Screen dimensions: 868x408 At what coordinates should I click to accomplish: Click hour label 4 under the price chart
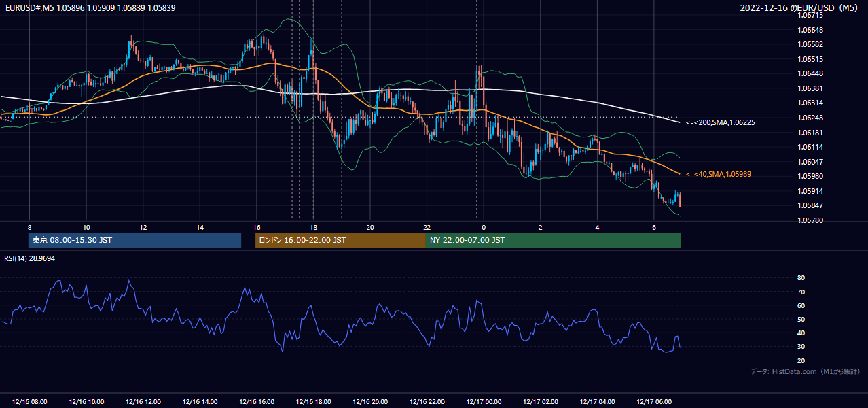(x=597, y=227)
